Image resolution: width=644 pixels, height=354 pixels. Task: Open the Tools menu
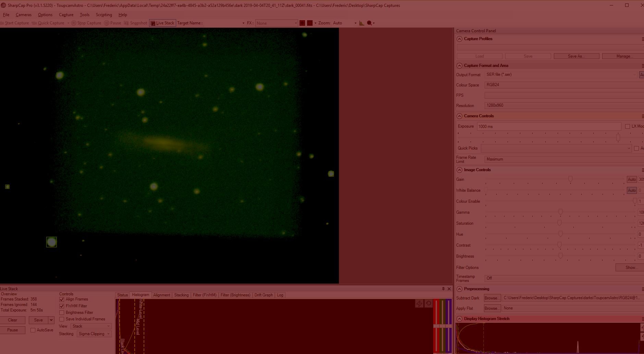click(x=85, y=15)
